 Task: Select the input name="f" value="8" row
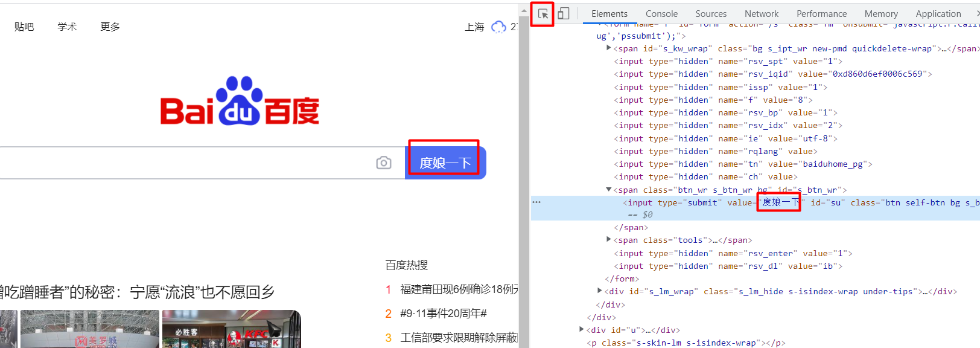pyautogui.click(x=713, y=100)
